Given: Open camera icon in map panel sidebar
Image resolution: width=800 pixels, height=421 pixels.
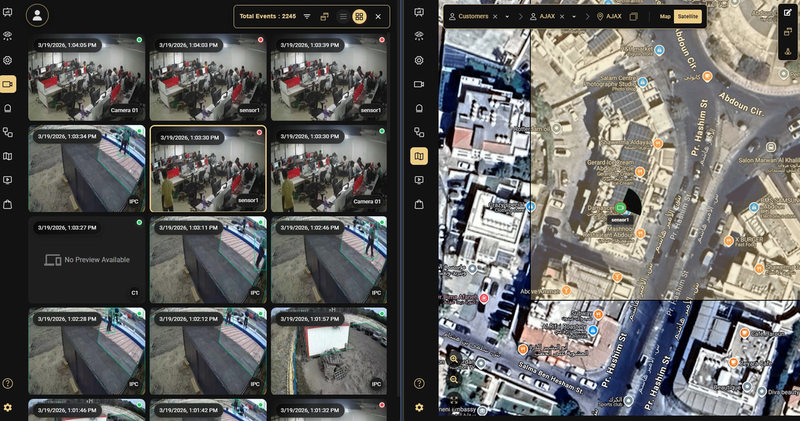Looking at the screenshot, I should point(419,84).
